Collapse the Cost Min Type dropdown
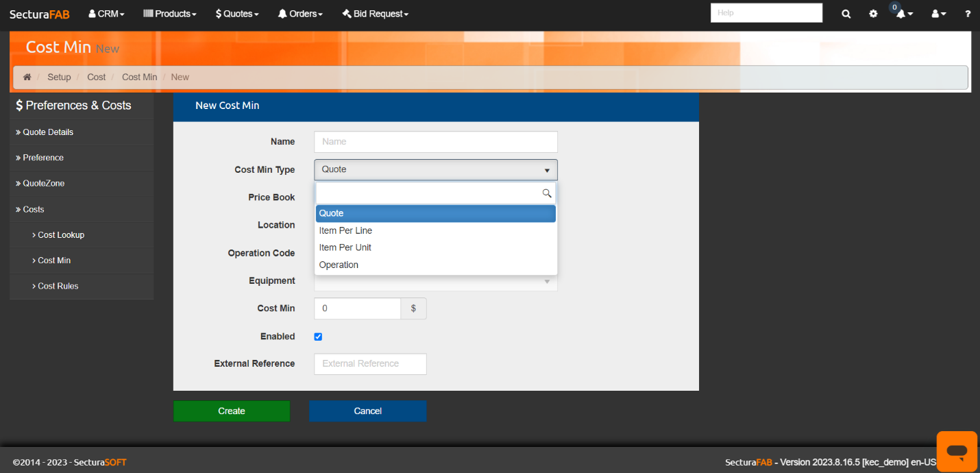 [x=435, y=170]
